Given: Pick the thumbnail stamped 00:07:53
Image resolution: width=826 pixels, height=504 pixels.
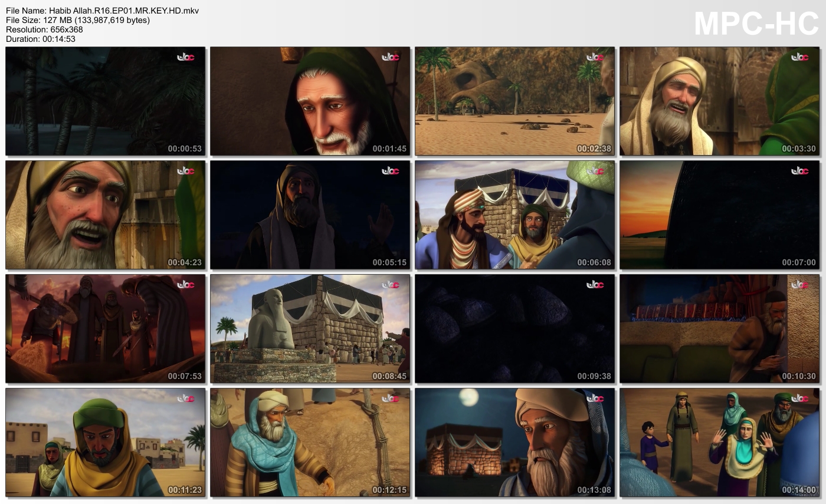Looking at the screenshot, I should (x=106, y=329).
